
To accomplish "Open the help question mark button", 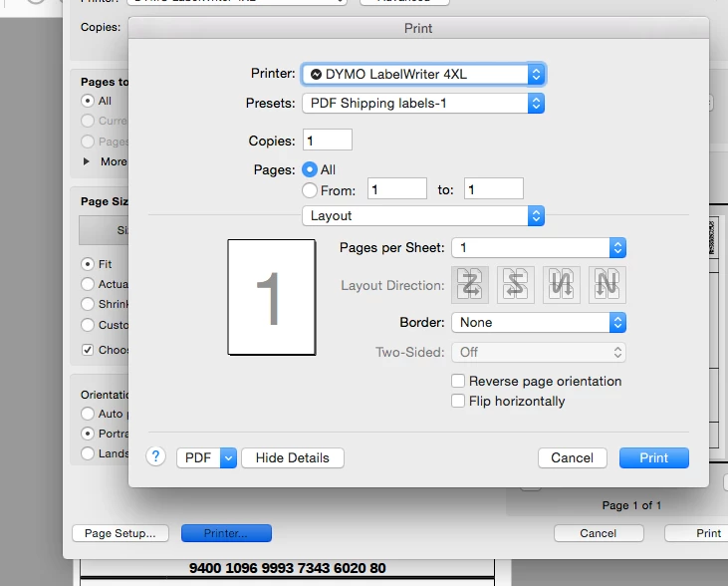I will pyautogui.click(x=156, y=457).
